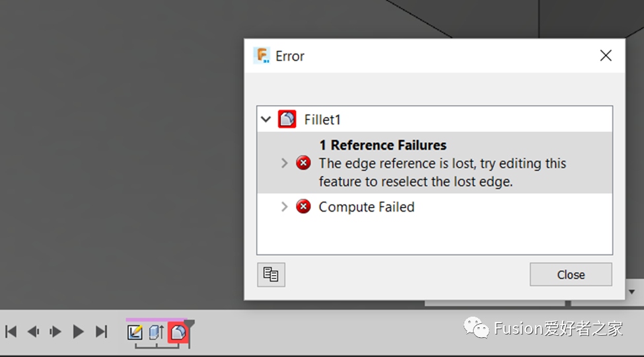The image size is (644, 357).
Task: Copy error messages with the copy button
Action: 271,274
